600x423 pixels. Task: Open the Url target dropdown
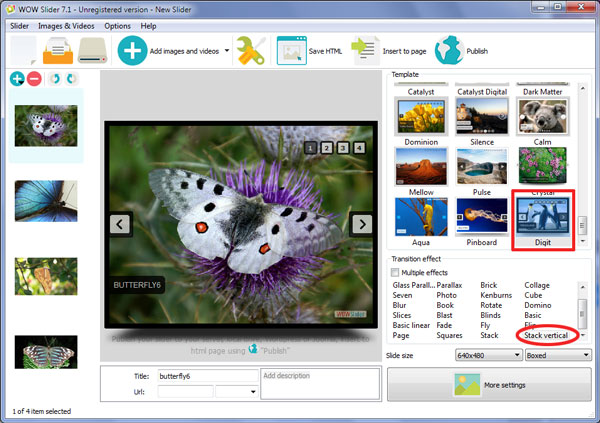(x=236, y=392)
